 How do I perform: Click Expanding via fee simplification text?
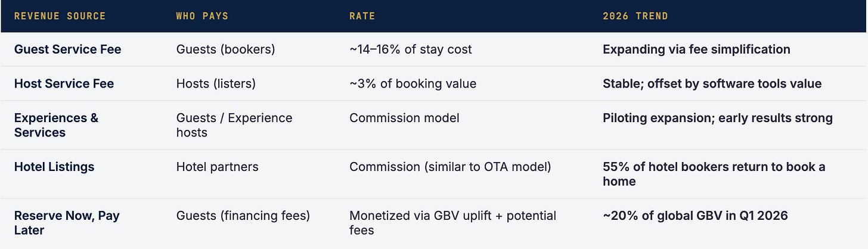[697, 49]
